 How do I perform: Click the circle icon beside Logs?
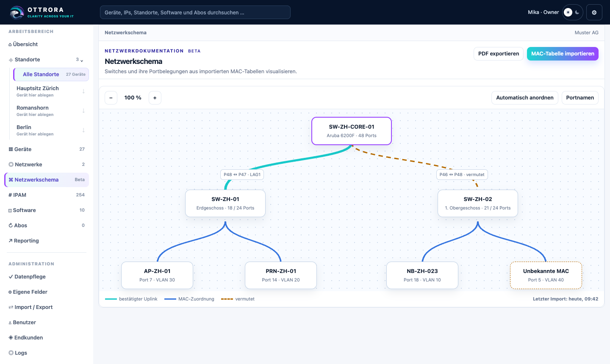tap(11, 353)
